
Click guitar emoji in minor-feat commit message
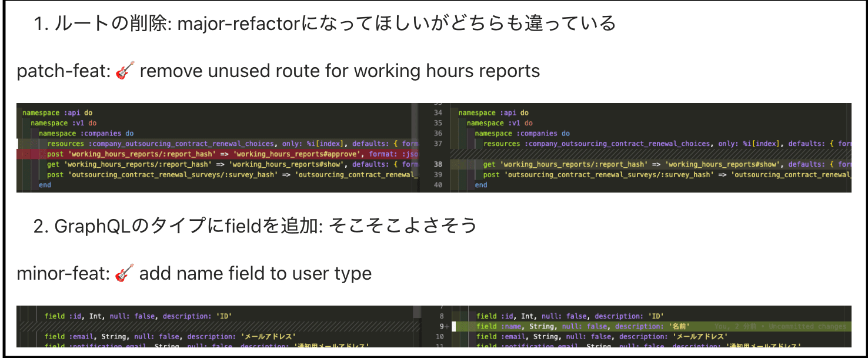point(124,274)
